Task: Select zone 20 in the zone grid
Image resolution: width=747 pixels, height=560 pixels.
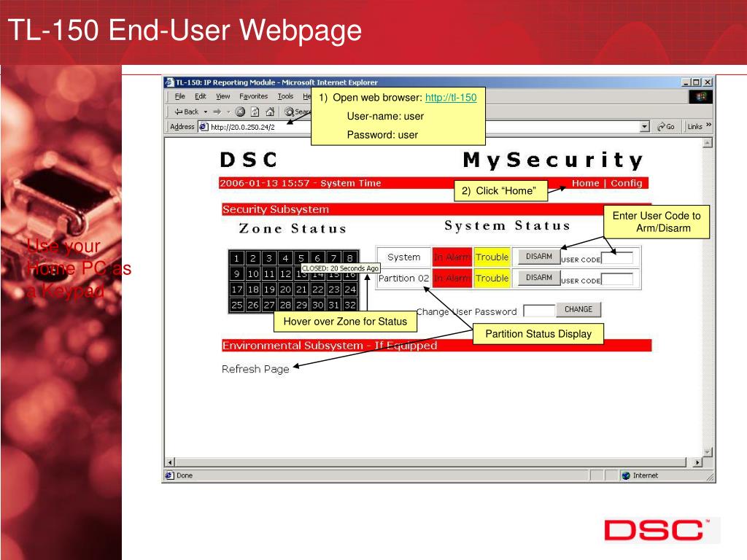Action: pyautogui.click(x=285, y=289)
